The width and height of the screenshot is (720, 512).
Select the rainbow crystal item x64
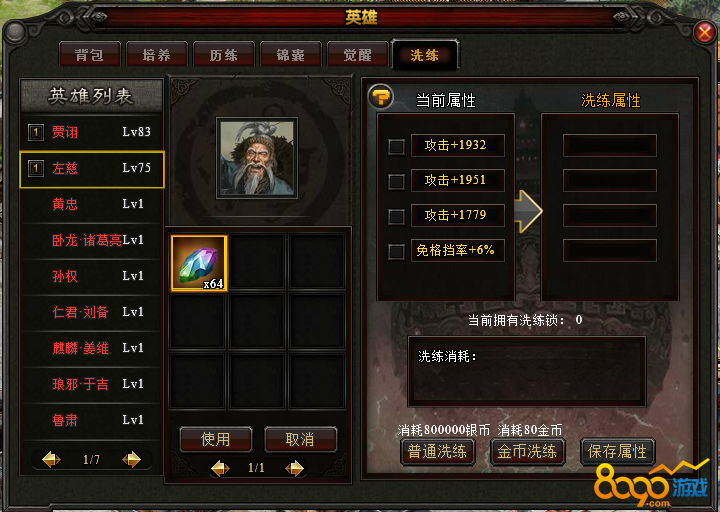[199, 263]
